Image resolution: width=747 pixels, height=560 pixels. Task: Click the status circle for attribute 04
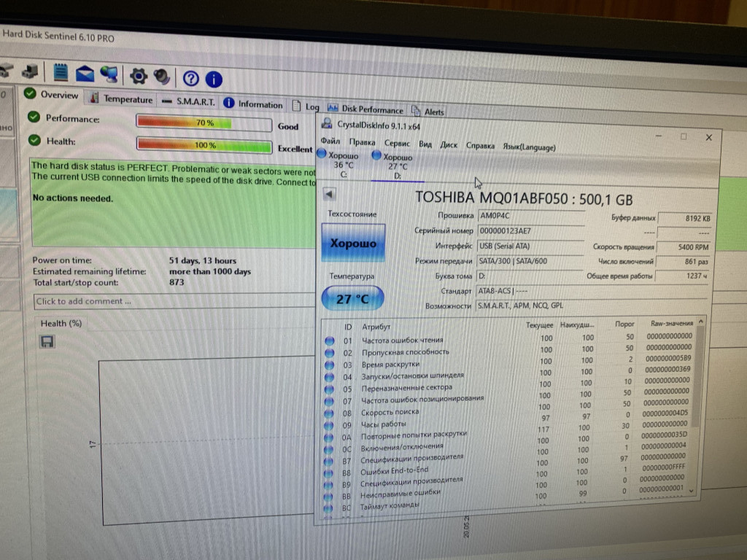(x=329, y=377)
